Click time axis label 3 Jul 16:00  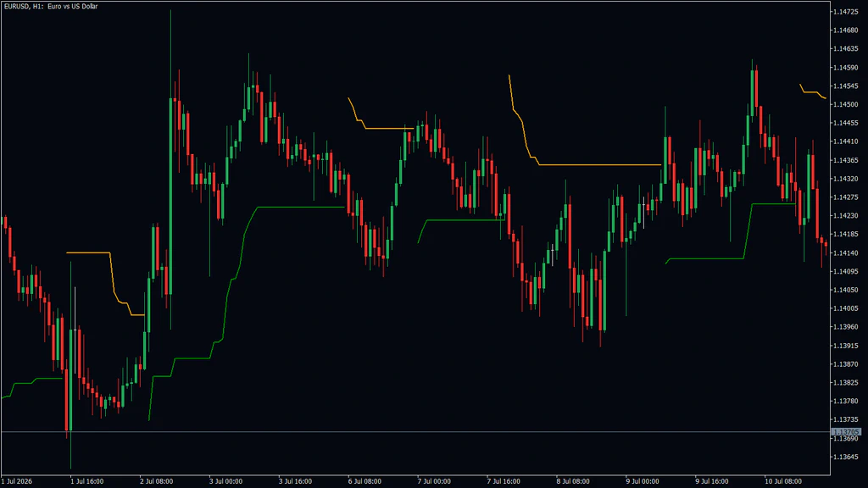click(x=295, y=481)
